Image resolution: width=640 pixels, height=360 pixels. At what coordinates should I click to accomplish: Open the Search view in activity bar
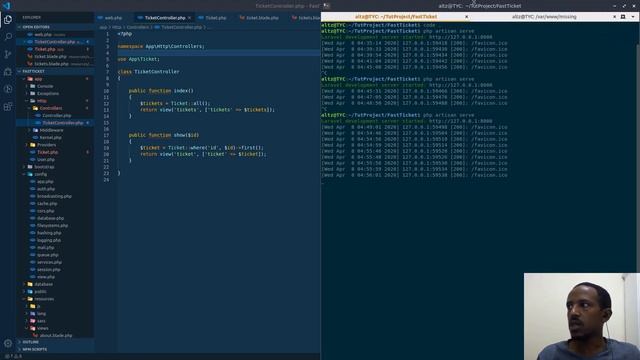click(x=8, y=37)
